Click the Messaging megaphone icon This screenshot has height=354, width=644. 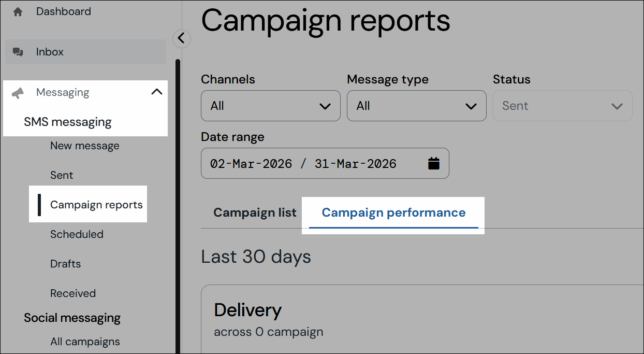click(x=18, y=93)
